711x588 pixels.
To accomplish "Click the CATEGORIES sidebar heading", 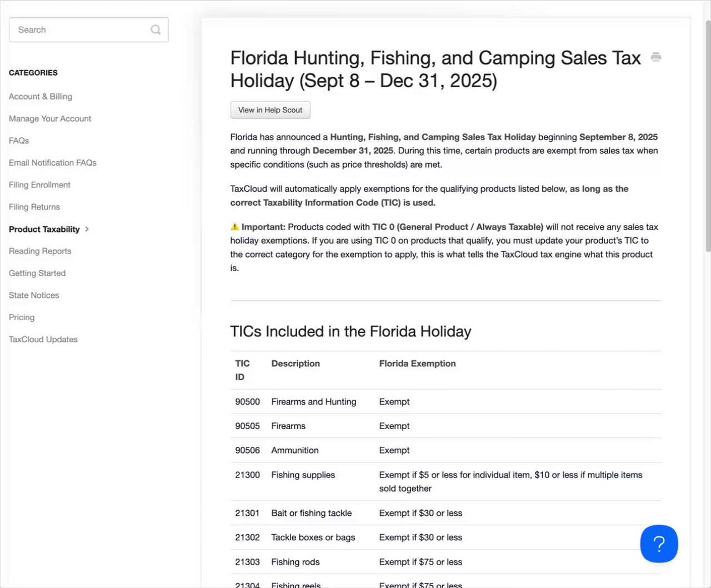I will pos(33,73).
